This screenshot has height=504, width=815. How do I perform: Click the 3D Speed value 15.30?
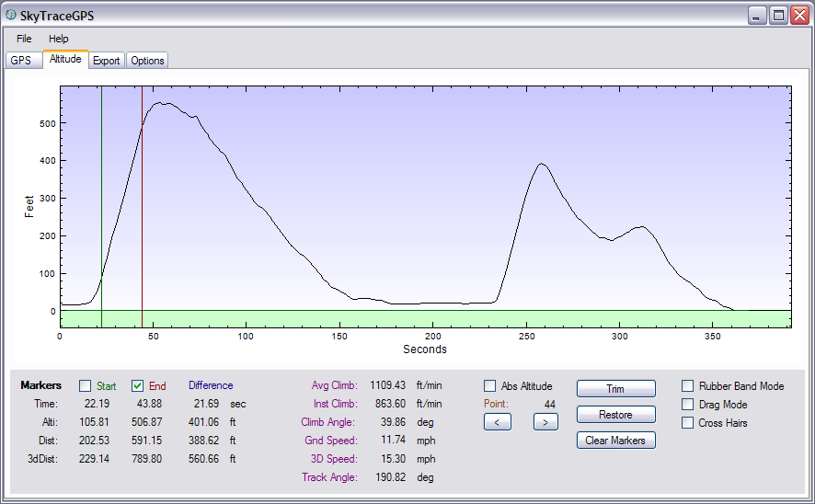point(393,459)
